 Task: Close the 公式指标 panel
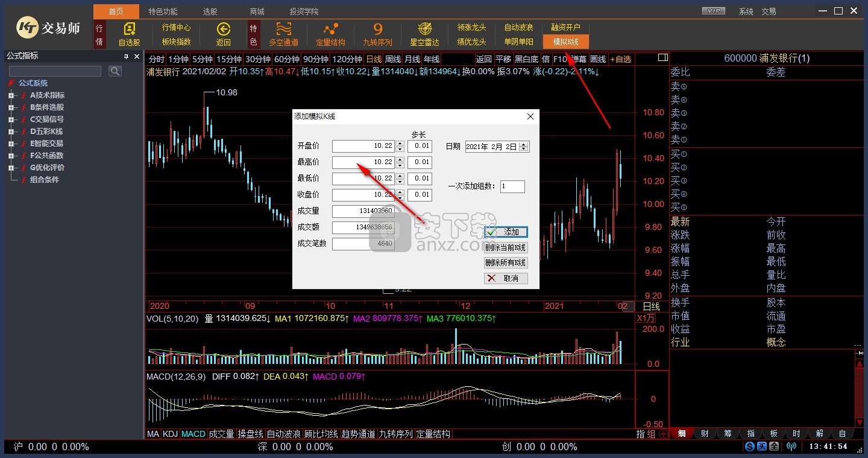coord(137,56)
